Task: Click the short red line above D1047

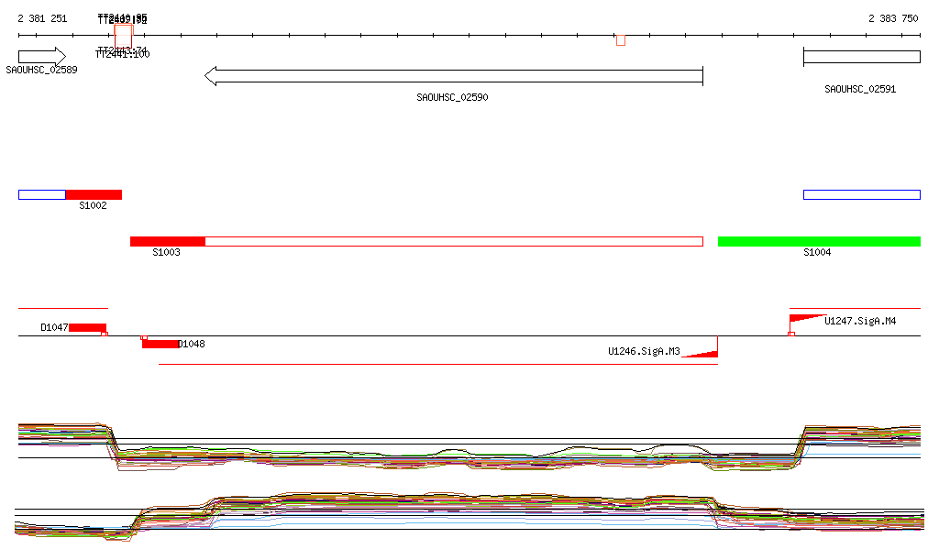Action: pos(63,308)
